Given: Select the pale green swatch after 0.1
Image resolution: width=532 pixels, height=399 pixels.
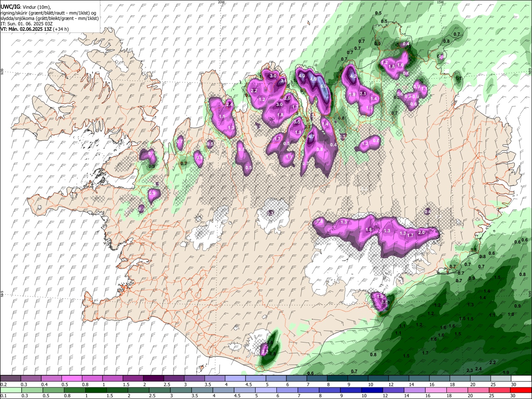Looking at the screenshot, I should point(10,390).
